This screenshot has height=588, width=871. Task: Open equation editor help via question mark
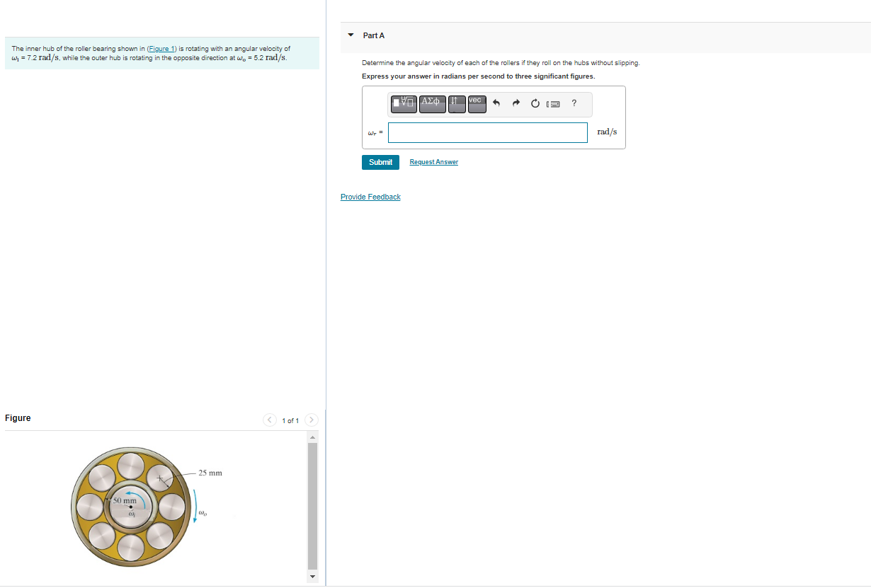[x=574, y=103]
